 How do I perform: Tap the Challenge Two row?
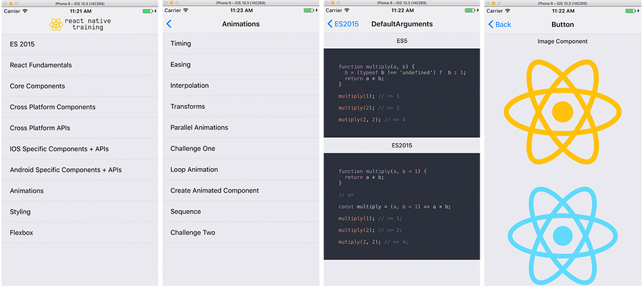tap(193, 233)
